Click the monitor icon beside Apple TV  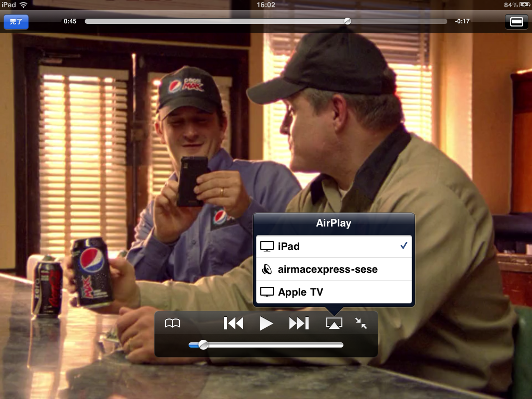pos(267,292)
